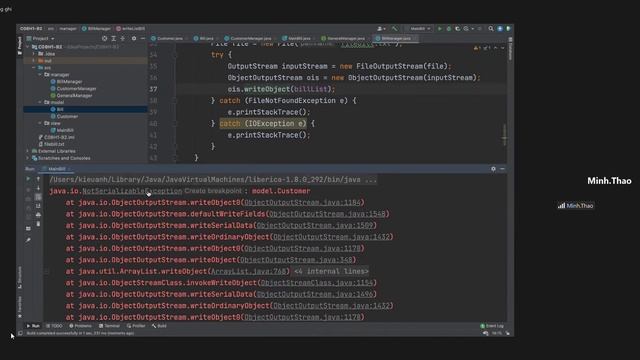Select the BillManager.java editor tab
This screenshot has width=640, height=360.
click(396, 38)
